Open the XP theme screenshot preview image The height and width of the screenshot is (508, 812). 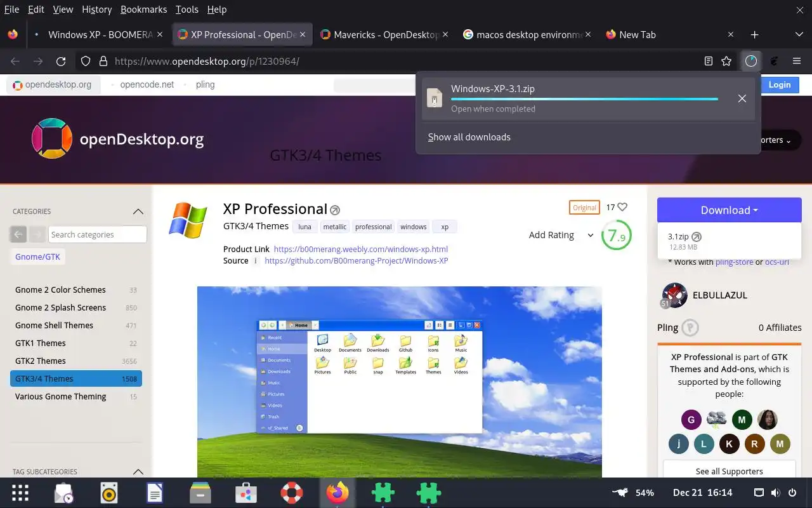(400, 382)
